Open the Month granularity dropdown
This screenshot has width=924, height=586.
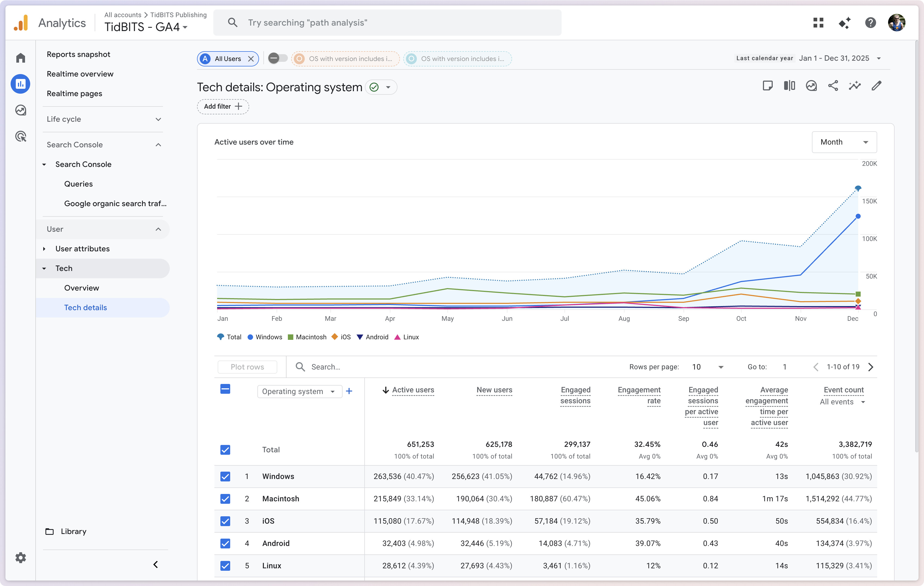(x=844, y=142)
